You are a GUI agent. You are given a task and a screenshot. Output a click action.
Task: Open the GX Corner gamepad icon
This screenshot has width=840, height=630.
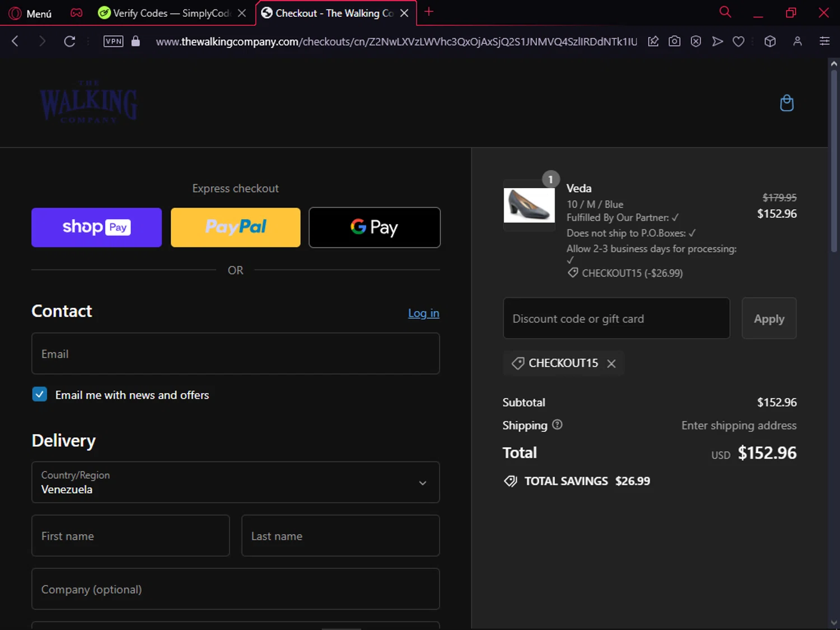(76, 13)
